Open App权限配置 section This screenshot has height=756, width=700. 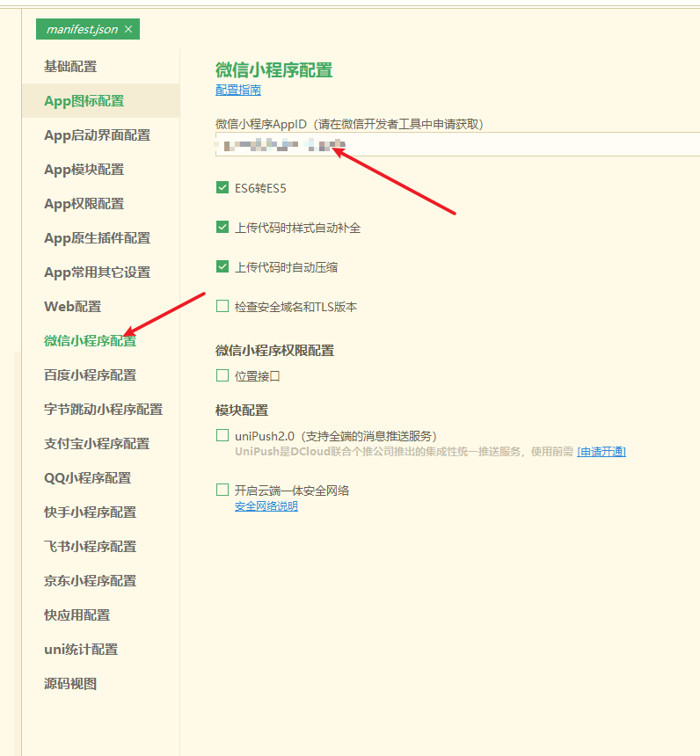point(84,203)
